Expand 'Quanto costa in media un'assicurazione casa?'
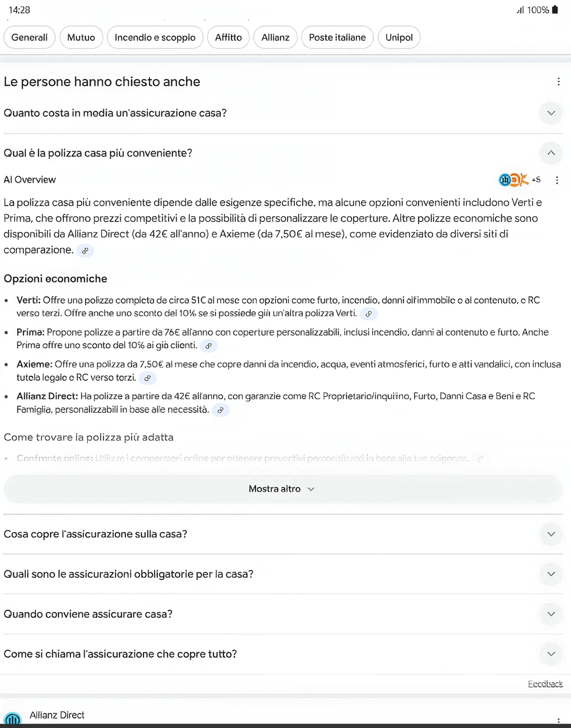The height and width of the screenshot is (728, 571). tap(551, 113)
